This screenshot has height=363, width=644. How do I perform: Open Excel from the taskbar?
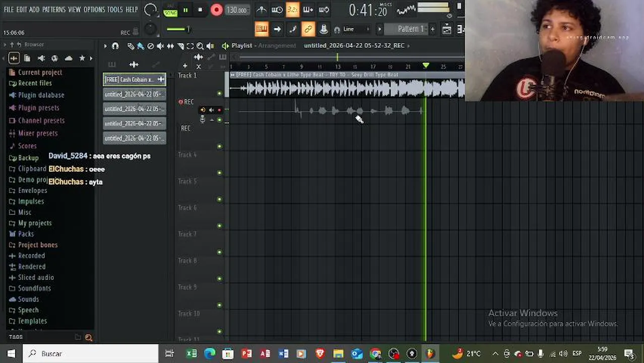pos(191,353)
